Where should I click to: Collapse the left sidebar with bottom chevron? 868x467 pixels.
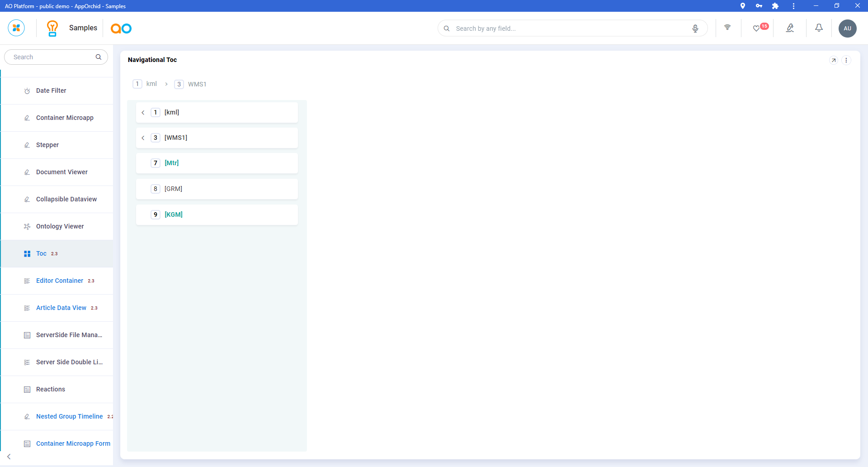(9, 457)
